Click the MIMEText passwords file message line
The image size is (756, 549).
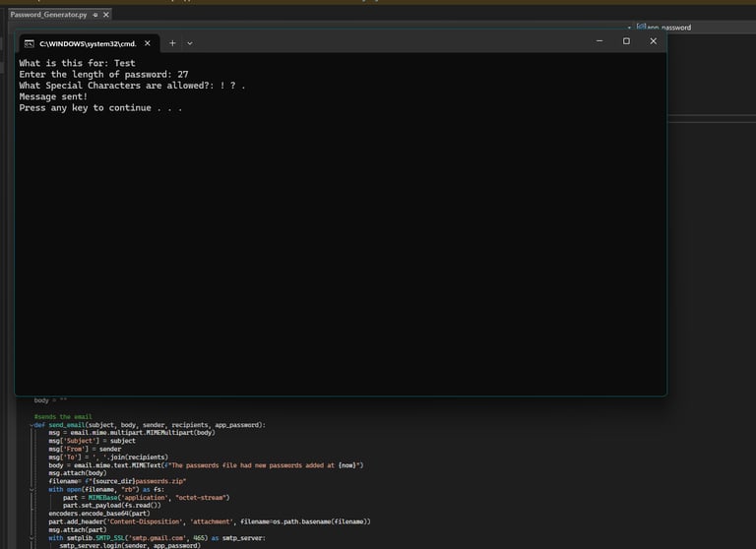coord(206,465)
